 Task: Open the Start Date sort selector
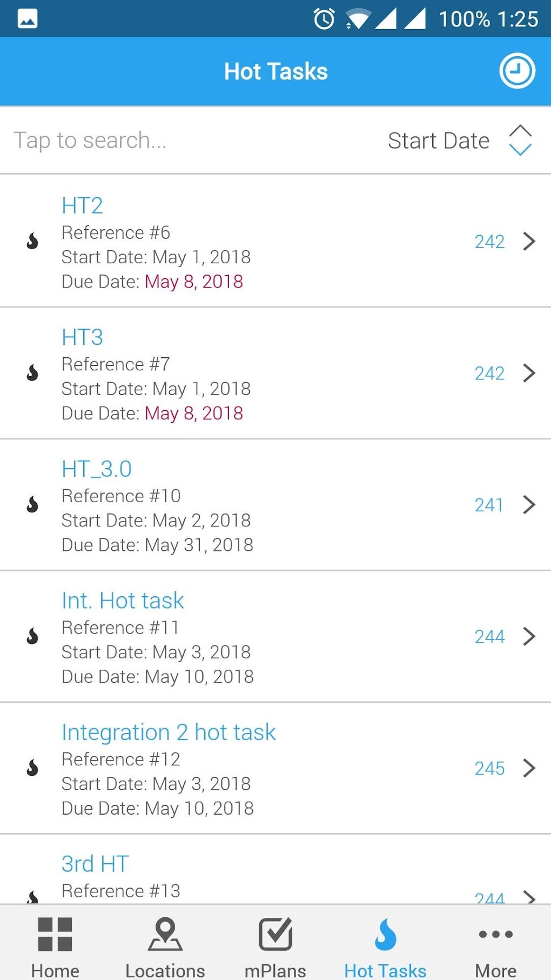click(x=439, y=141)
